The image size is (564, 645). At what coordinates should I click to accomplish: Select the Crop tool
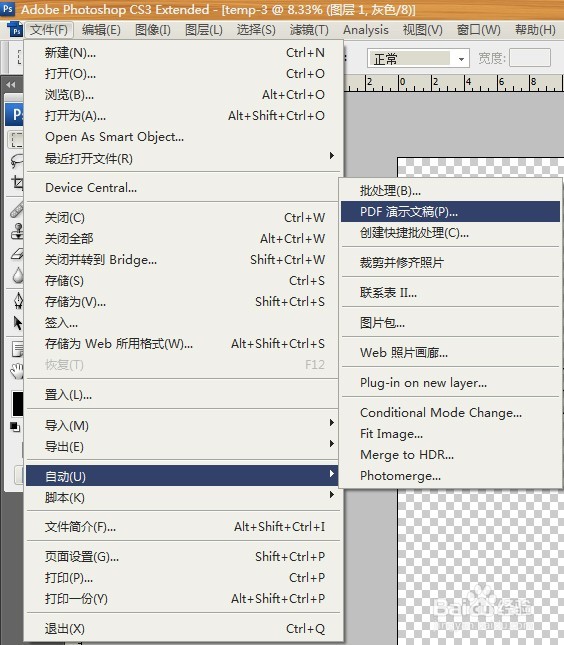coord(17,183)
